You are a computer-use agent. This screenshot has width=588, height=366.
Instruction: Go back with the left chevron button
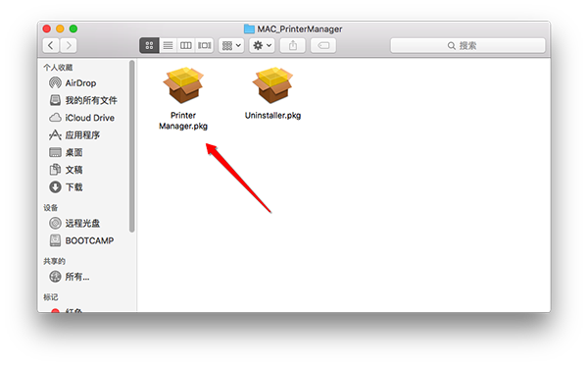pos(51,45)
